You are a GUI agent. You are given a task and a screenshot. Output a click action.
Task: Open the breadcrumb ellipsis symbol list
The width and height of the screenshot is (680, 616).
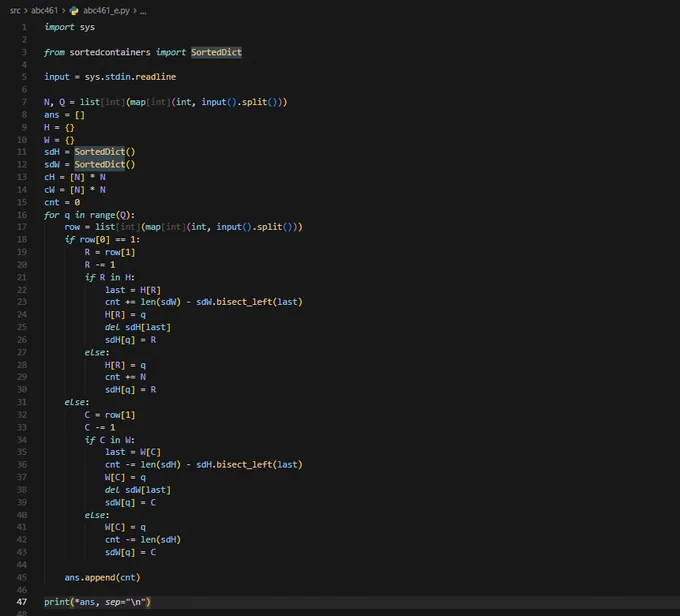click(x=143, y=10)
